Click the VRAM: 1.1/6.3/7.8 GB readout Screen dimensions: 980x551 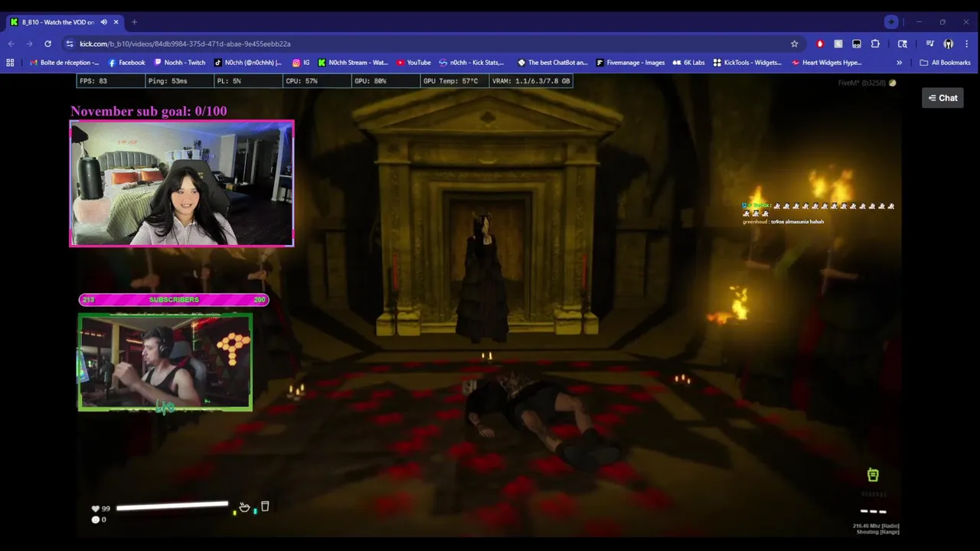(531, 81)
